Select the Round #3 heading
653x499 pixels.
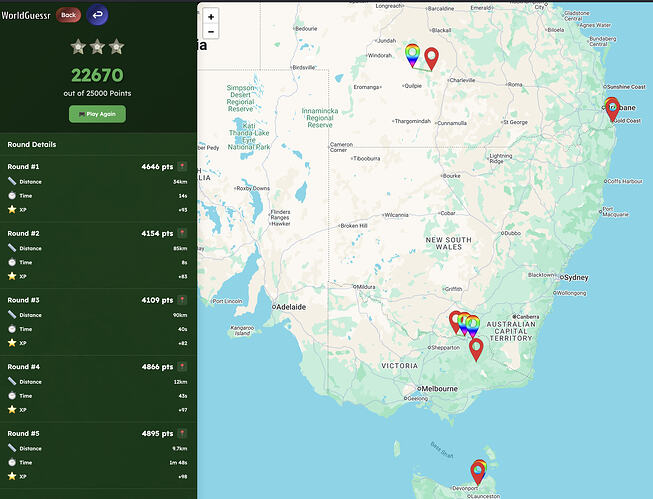(x=23, y=300)
